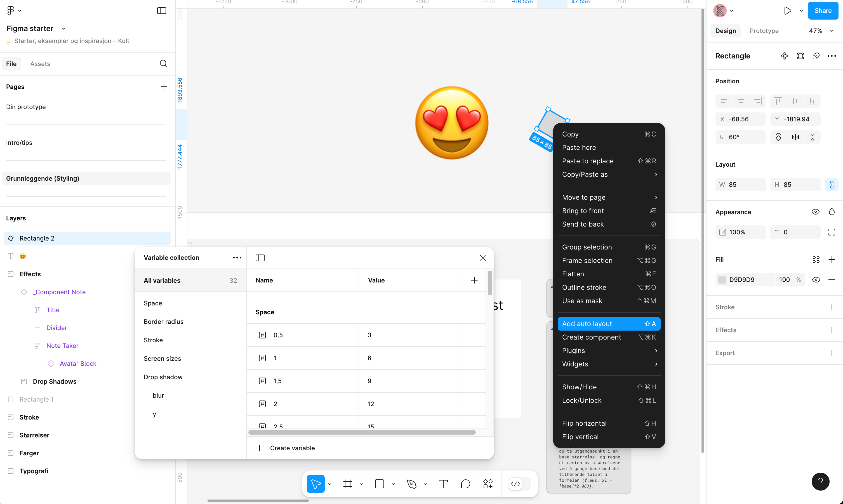Close the variable collection panel
The image size is (843, 504).
click(x=483, y=258)
